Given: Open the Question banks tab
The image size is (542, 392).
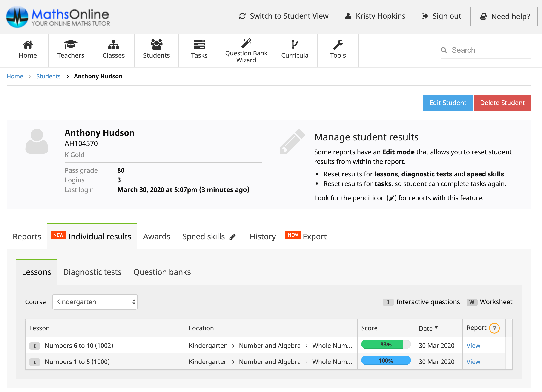Looking at the screenshot, I should click(x=162, y=272).
